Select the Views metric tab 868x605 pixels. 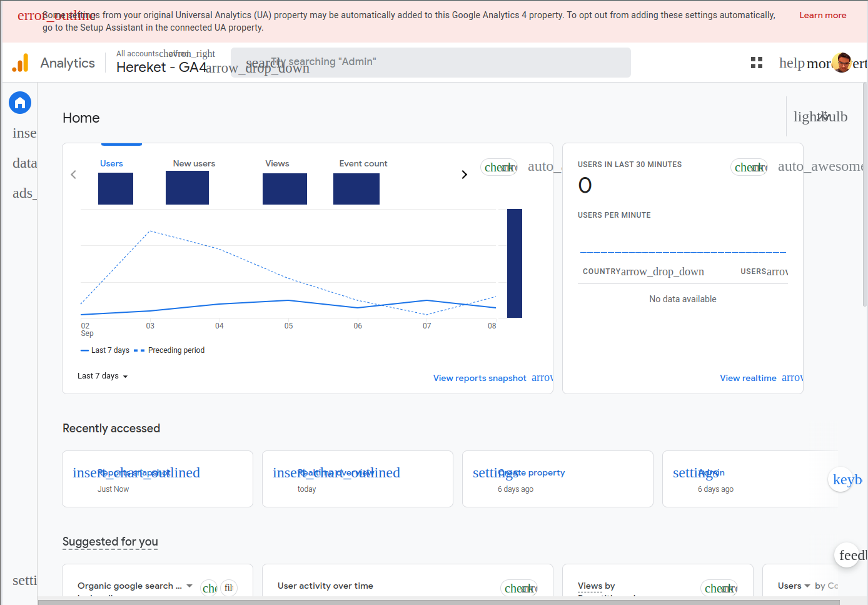277,164
